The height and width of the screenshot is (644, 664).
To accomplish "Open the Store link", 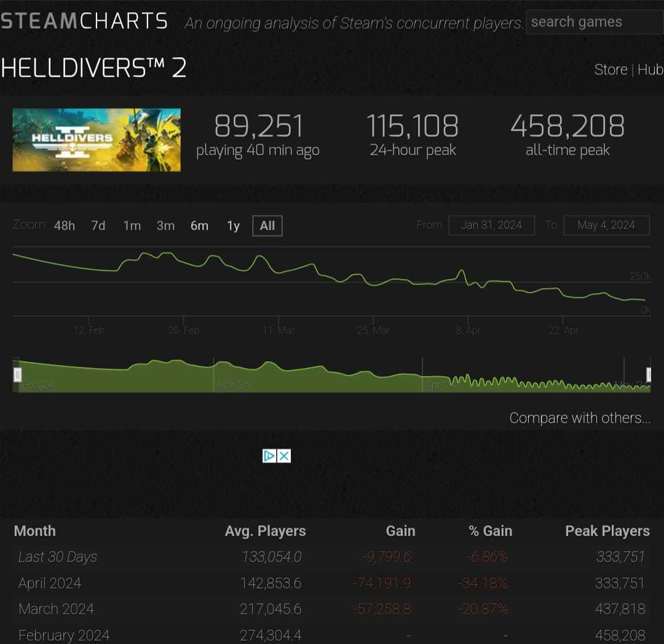I will click(611, 69).
